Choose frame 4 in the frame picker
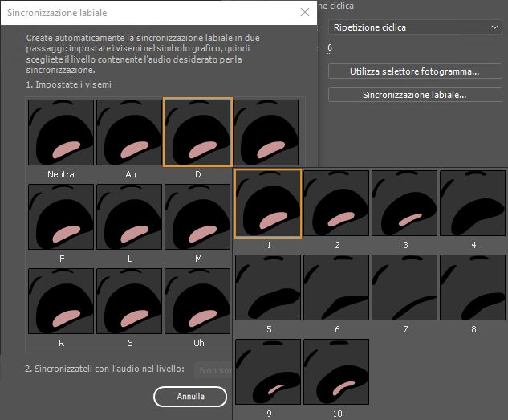The image size is (508, 420). 473,203
